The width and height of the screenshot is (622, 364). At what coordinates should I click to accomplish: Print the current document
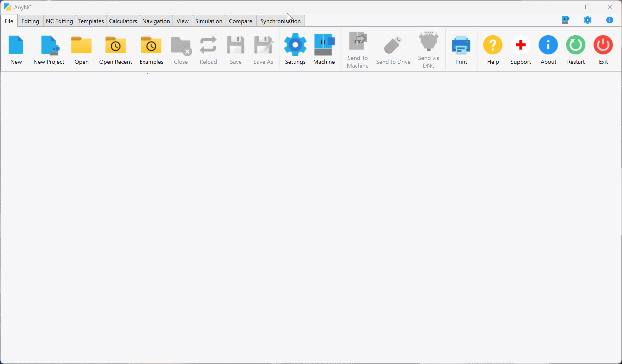click(x=461, y=45)
